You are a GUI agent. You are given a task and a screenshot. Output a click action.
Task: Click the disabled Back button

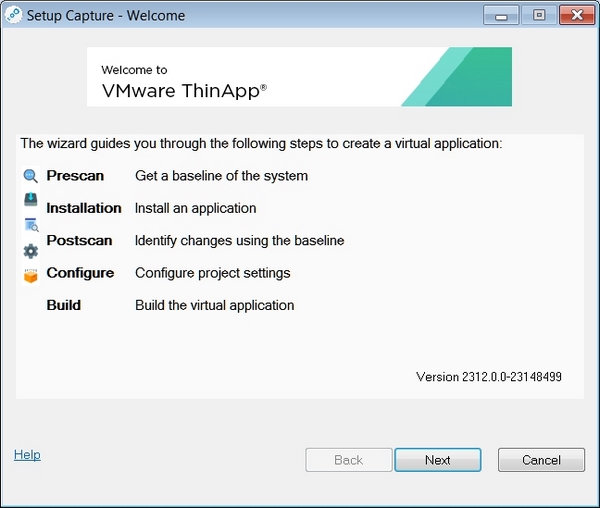pyautogui.click(x=349, y=460)
